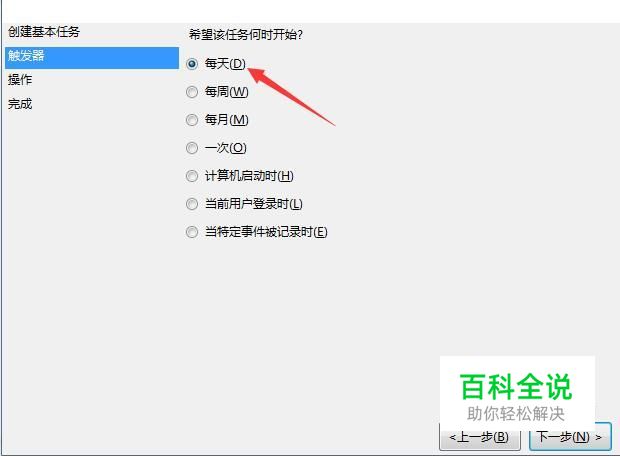Click the 当特定事件被记录时(E) label text
The image size is (620, 456).
tap(266, 232)
